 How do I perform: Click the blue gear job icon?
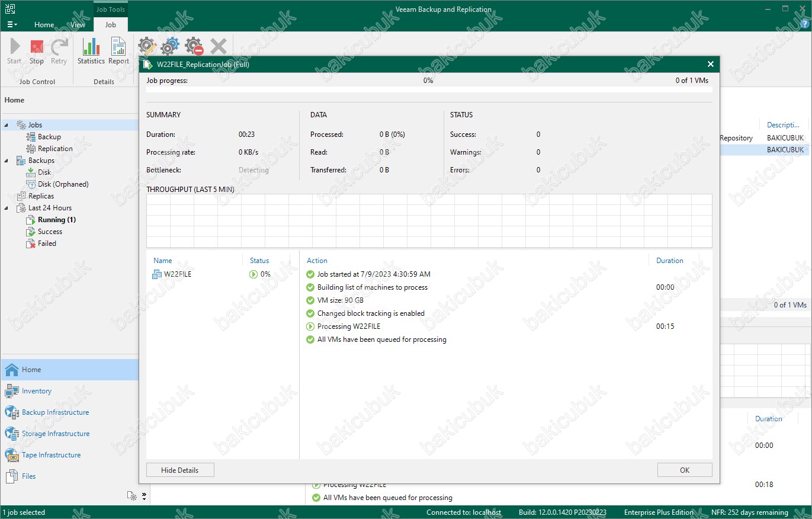pyautogui.click(x=170, y=46)
